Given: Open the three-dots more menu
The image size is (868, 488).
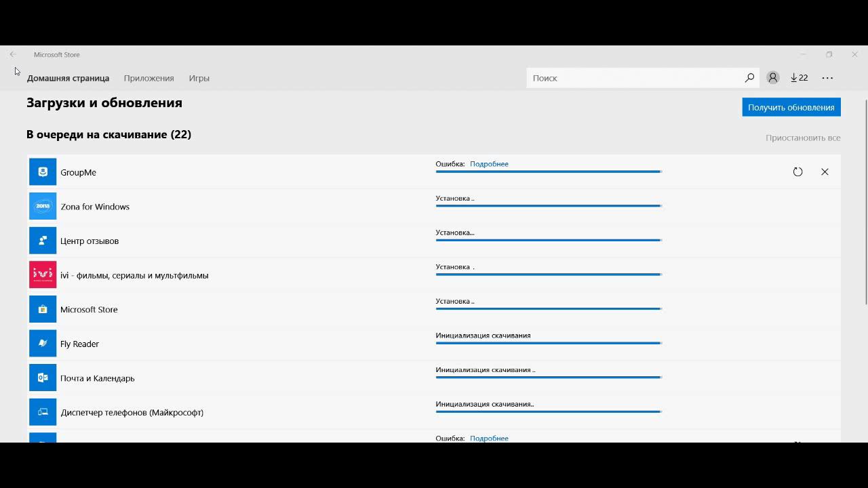Looking at the screenshot, I should pyautogui.click(x=827, y=78).
